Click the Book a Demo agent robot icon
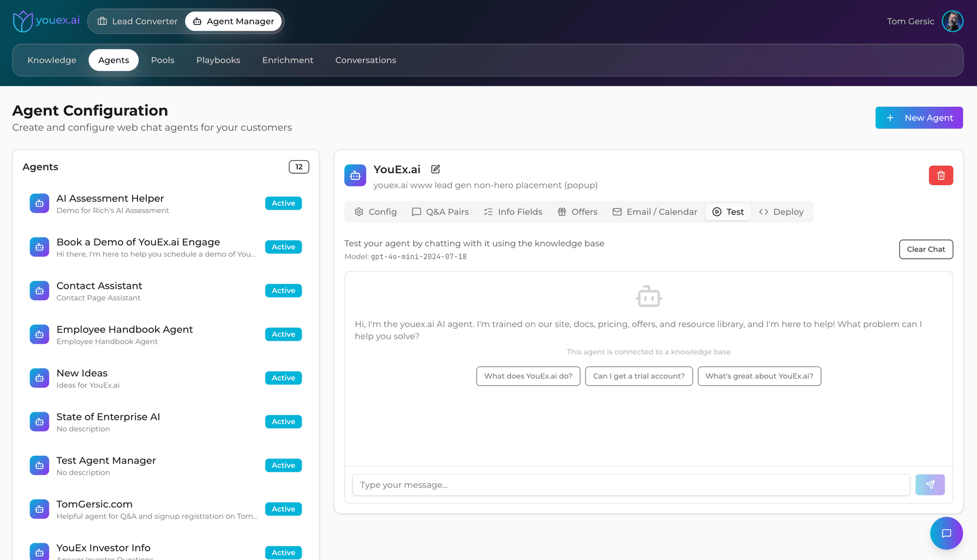 (x=39, y=247)
